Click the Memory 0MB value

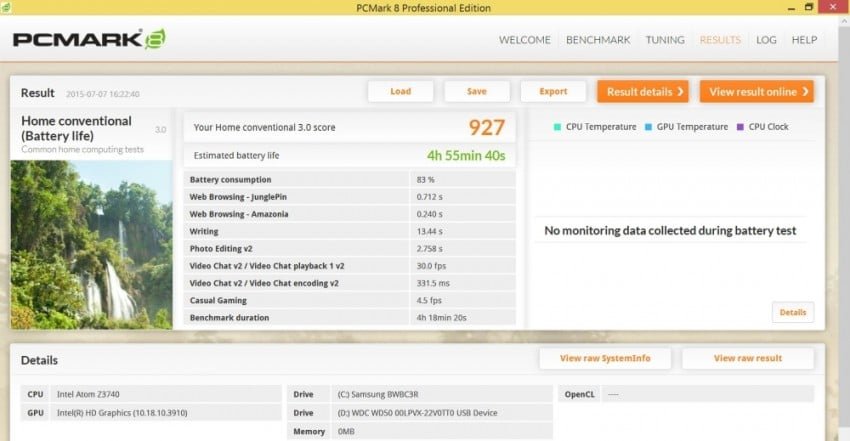[x=346, y=432]
